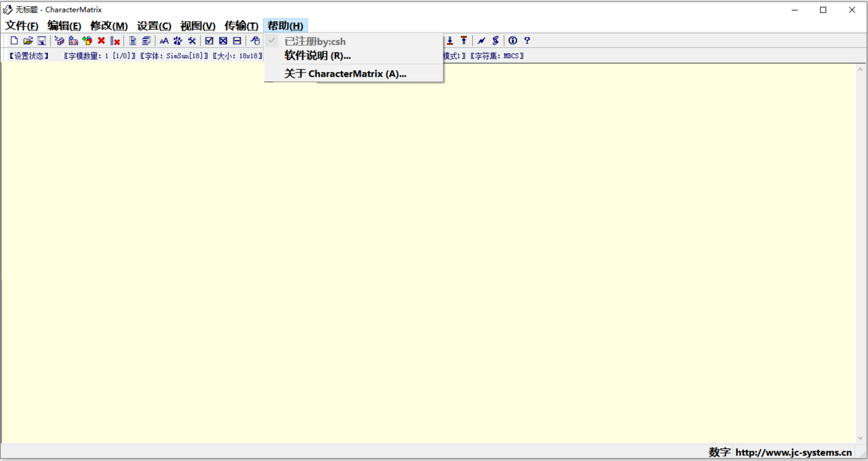Click the single red X delete icon

[101, 41]
